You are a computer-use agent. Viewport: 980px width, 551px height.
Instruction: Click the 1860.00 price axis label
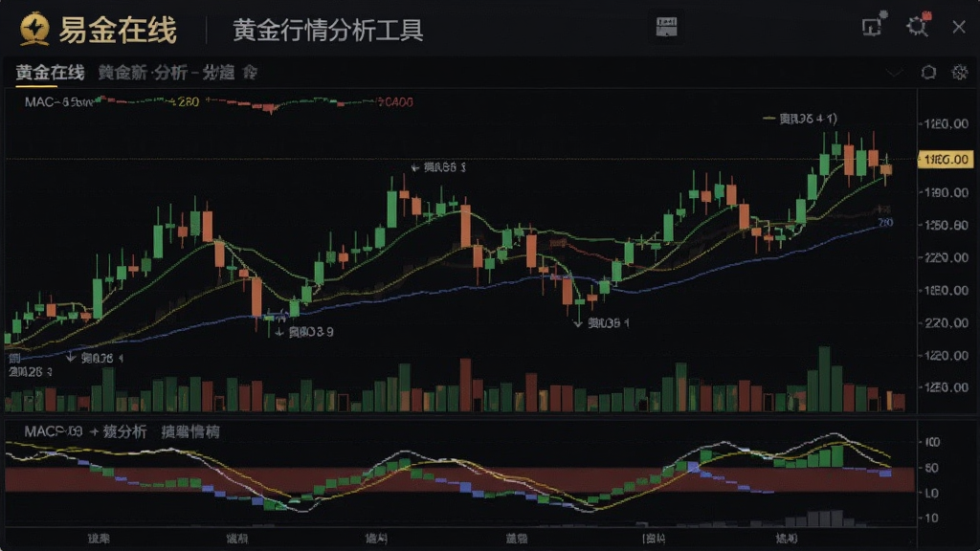pyautogui.click(x=947, y=290)
